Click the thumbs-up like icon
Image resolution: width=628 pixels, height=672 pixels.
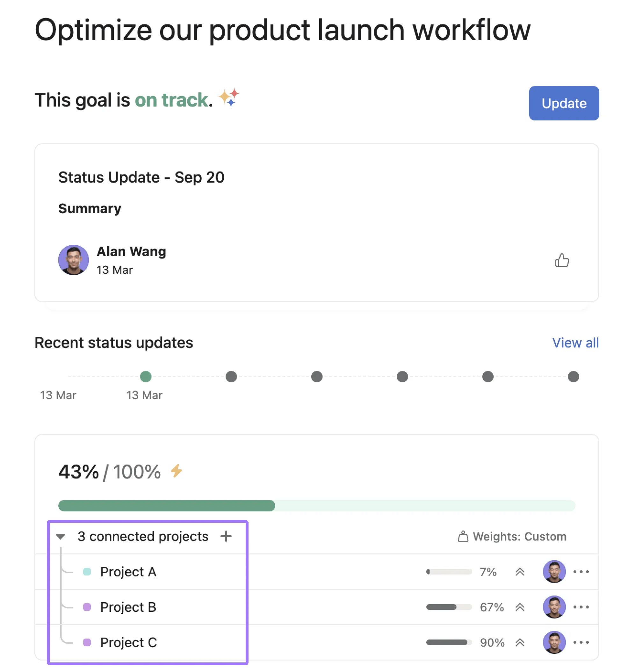pos(561,260)
